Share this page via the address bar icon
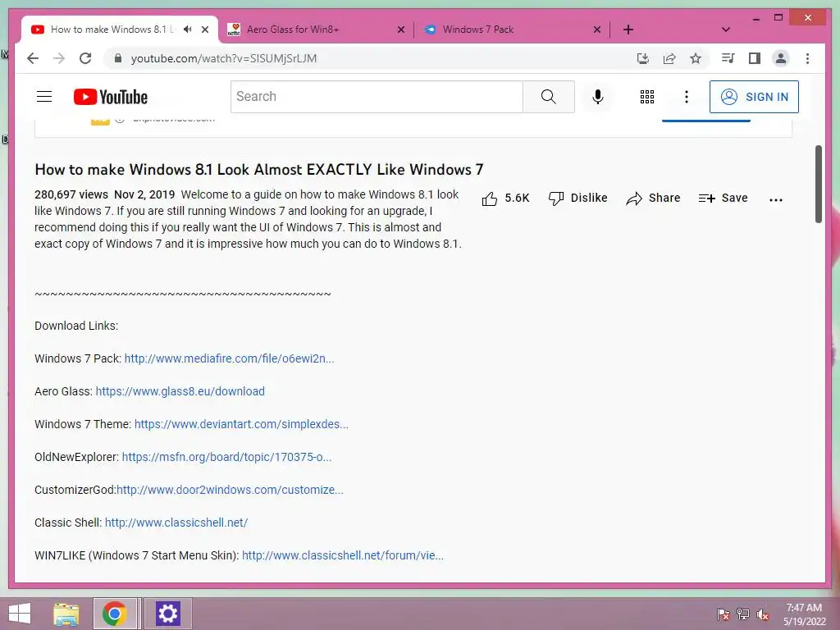This screenshot has height=630, width=840. [x=669, y=58]
